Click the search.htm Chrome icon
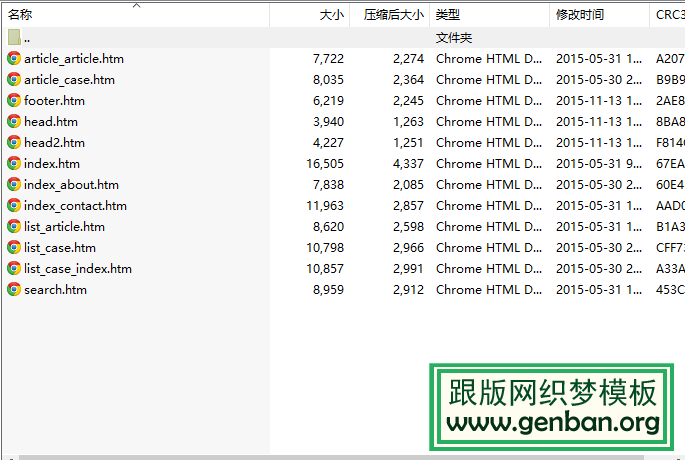 14,290
